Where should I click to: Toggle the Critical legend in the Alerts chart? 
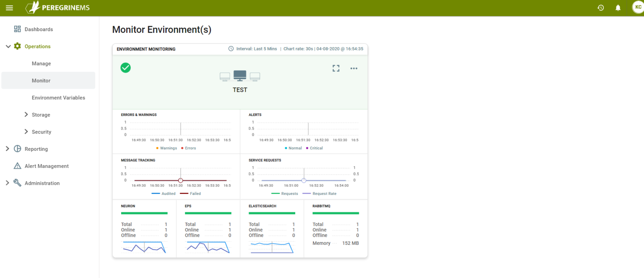click(x=314, y=148)
